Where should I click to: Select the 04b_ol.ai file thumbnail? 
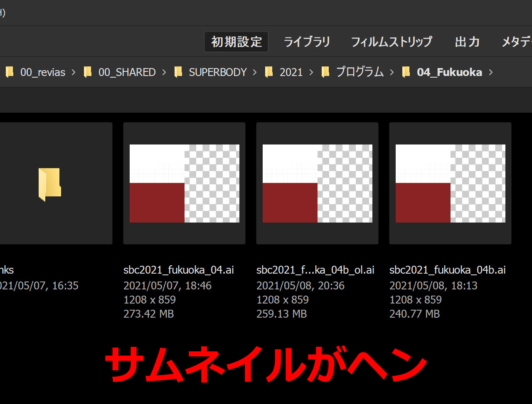(317, 184)
